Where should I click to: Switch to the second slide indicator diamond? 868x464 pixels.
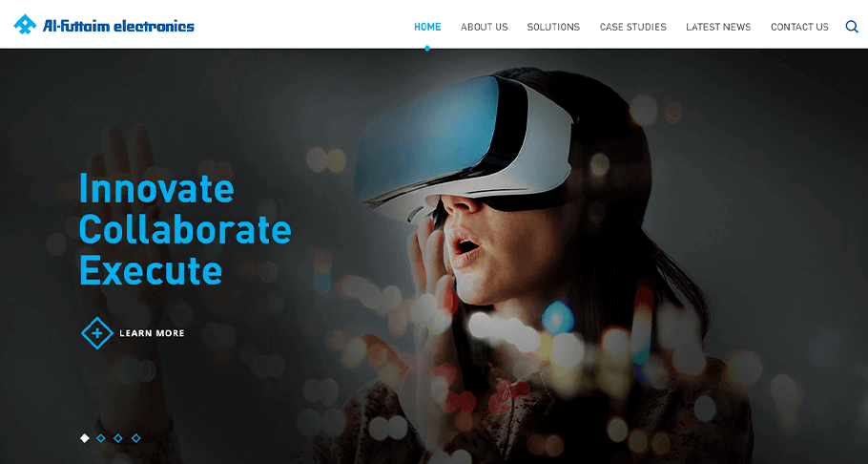pyautogui.click(x=101, y=438)
